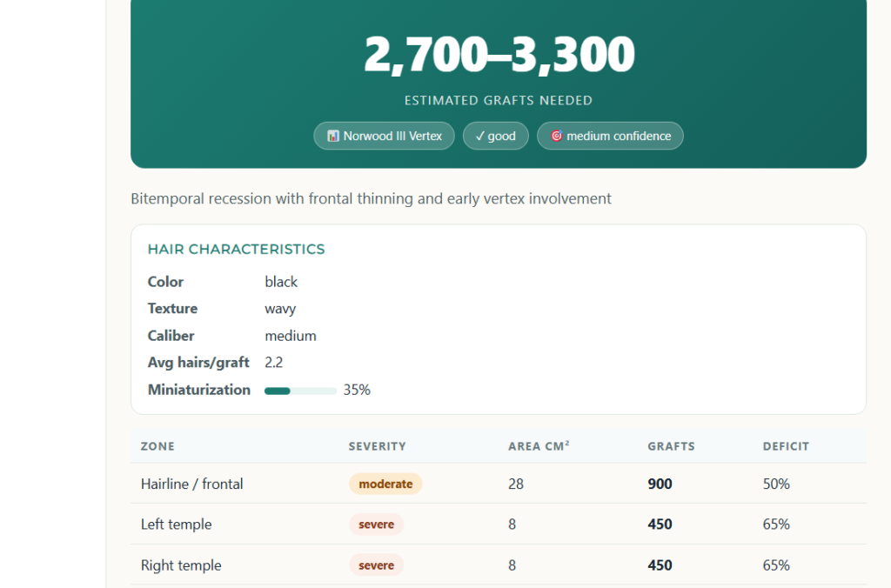Viewport: 891px width, 588px height.
Task: Click the 35% miniaturization value
Action: tap(357, 390)
